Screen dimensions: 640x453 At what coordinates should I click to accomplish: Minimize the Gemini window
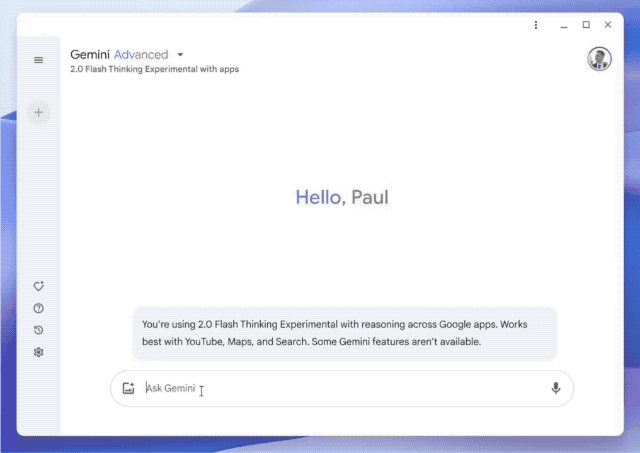tap(564, 25)
